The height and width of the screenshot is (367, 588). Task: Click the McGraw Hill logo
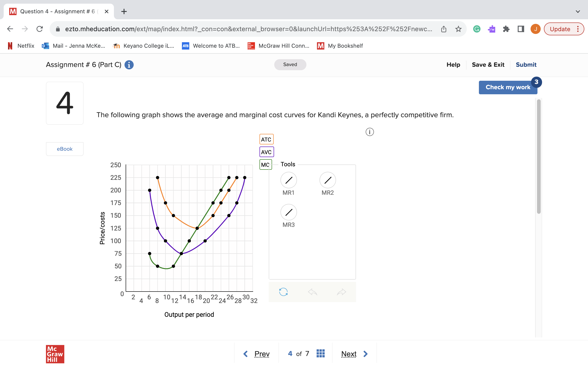(55, 354)
